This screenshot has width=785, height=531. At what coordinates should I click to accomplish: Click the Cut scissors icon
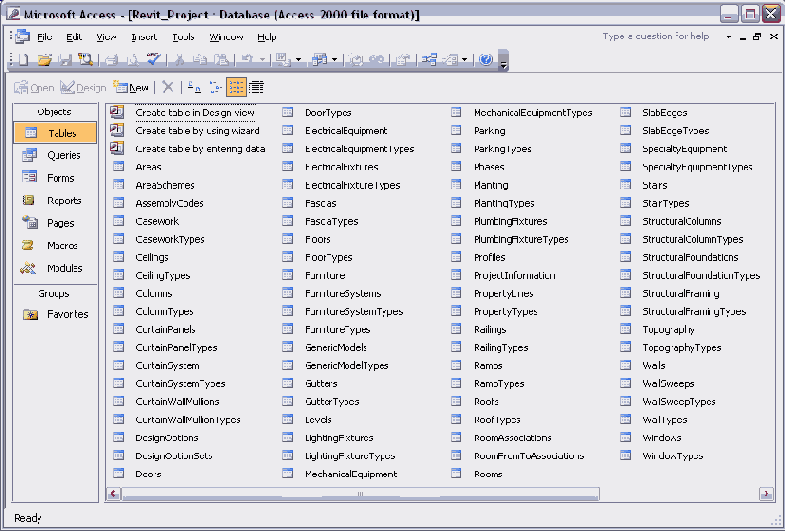[x=179, y=60]
